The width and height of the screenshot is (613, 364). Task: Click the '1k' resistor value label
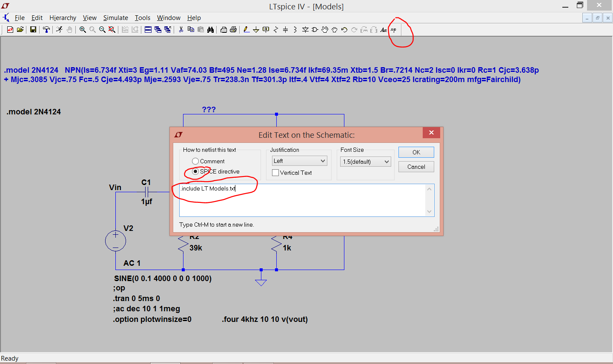tap(287, 248)
